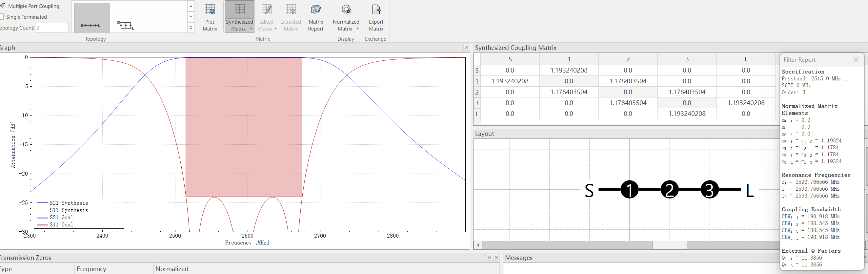Image resolution: width=868 pixels, height=274 pixels.
Task: Click the Normalized column header
Action: point(327,269)
